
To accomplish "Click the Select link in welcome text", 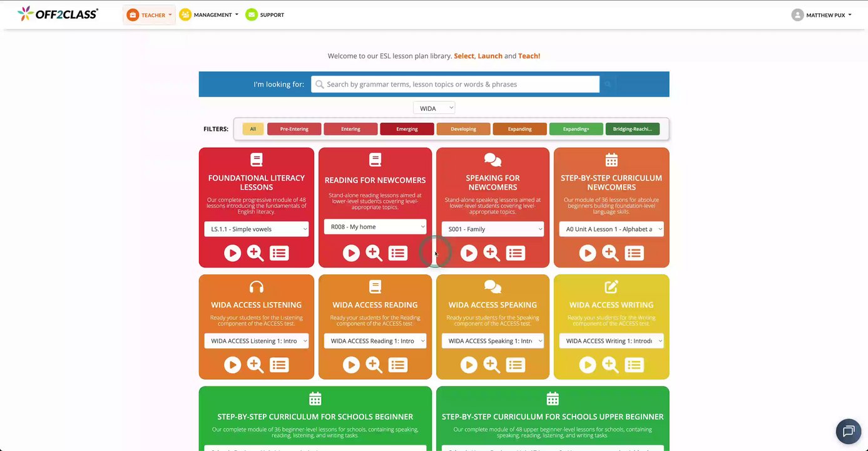I will click(464, 56).
